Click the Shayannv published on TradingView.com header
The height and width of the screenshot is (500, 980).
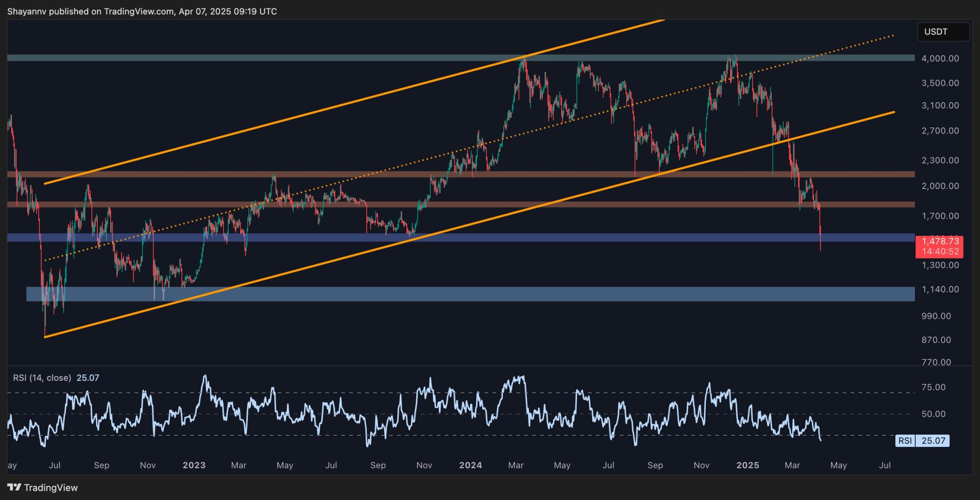click(x=142, y=11)
